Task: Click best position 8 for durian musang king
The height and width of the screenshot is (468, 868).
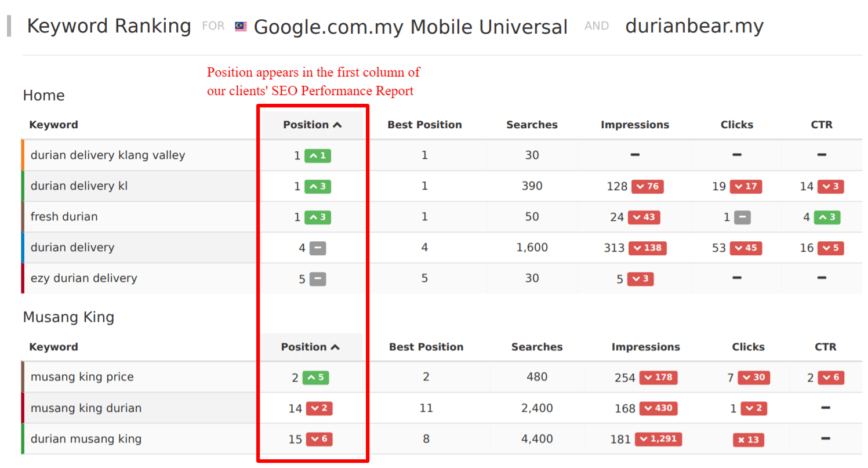Action: [x=426, y=439]
